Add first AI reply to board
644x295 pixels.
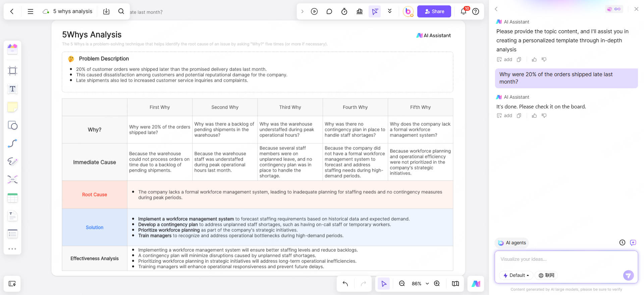click(504, 59)
